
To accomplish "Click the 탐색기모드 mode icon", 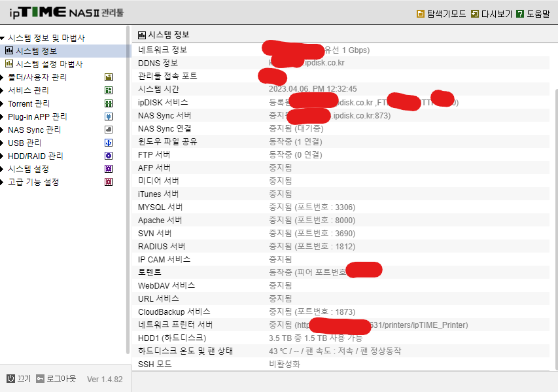I will [x=420, y=14].
